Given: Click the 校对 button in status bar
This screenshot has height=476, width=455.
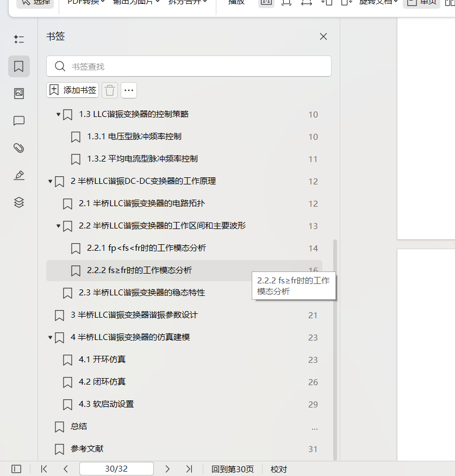Looking at the screenshot, I should pos(279,469).
